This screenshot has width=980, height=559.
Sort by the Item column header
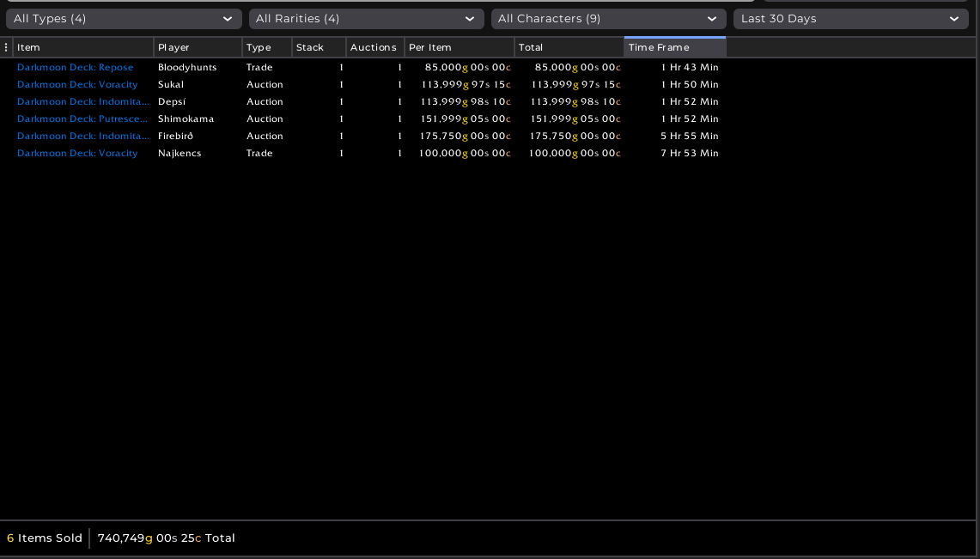point(83,47)
